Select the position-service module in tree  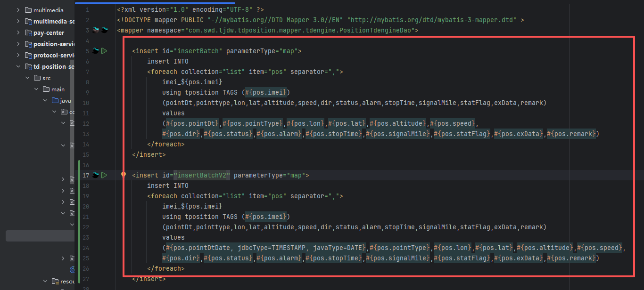tap(54, 44)
